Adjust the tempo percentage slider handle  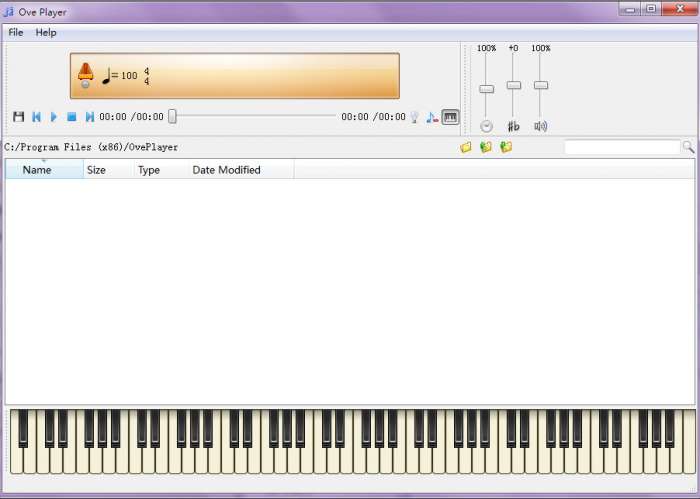coord(486,89)
